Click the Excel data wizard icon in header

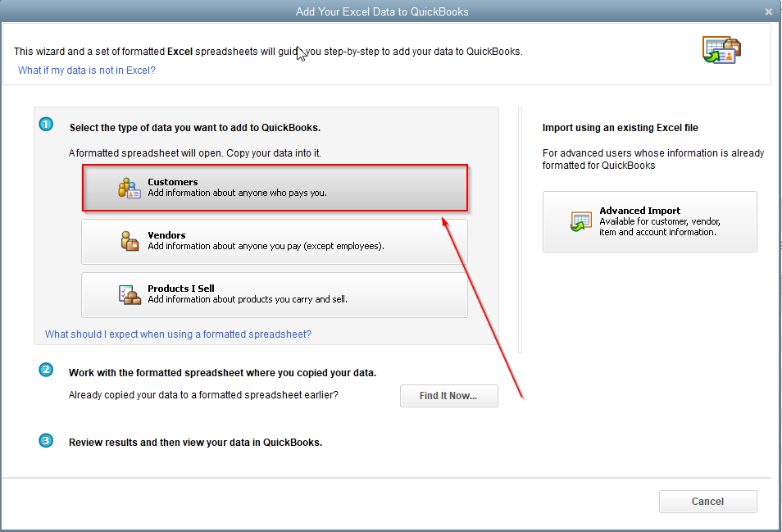pyautogui.click(x=721, y=50)
